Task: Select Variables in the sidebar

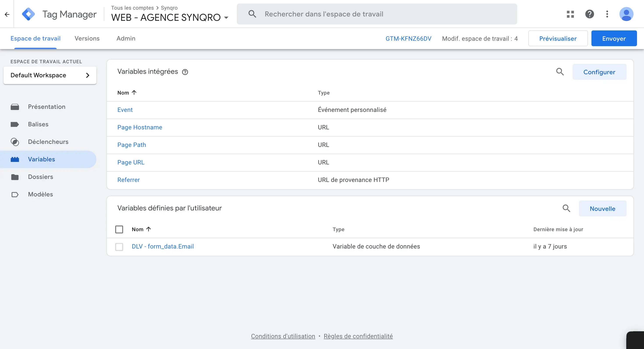Action: [x=48, y=159]
